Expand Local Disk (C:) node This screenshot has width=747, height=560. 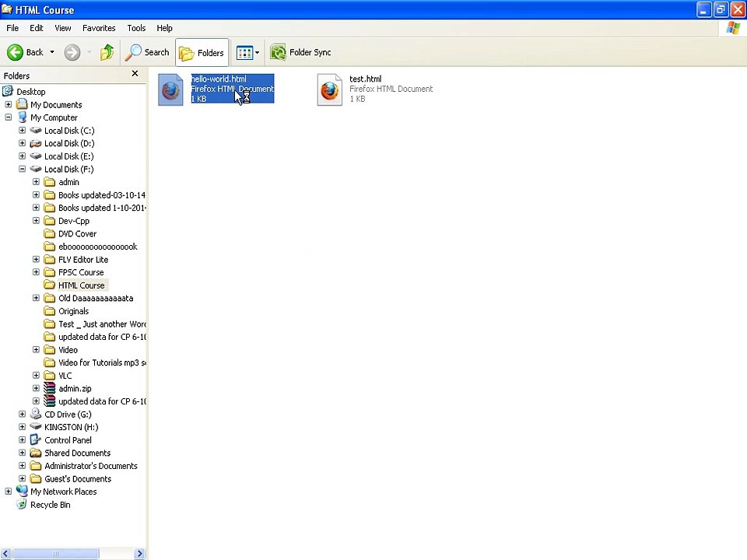[23, 130]
